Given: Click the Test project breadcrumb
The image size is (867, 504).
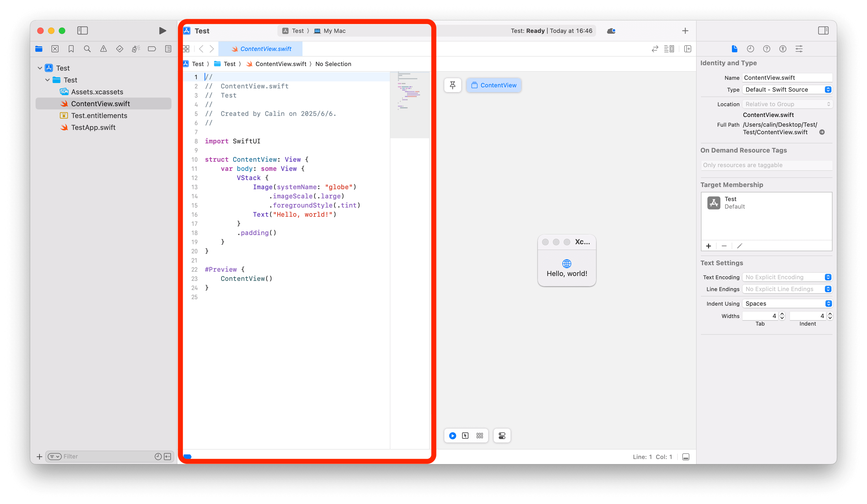Looking at the screenshot, I should click(194, 64).
